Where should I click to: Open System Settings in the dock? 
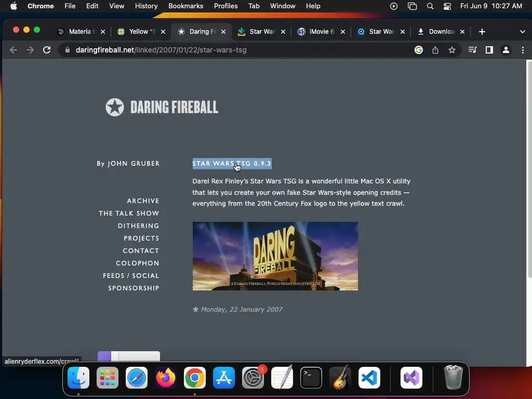click(253, 378)
